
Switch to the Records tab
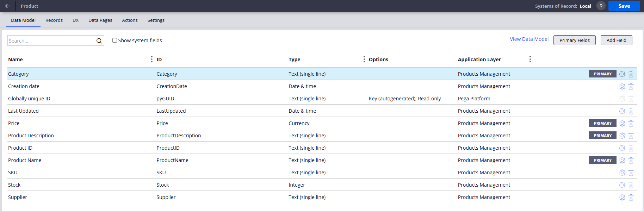click(x=54, y=20)
